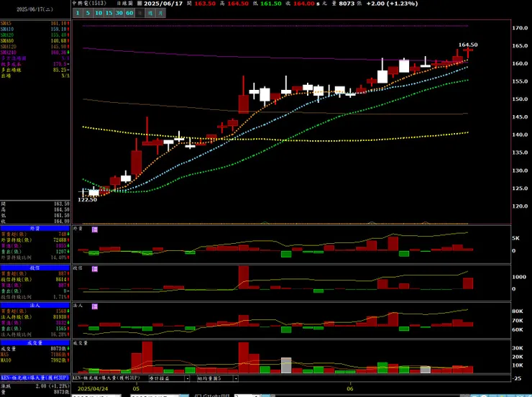
Task: Click the 成交量 value 8073張 in volume panel
Action: coord(58,349)
